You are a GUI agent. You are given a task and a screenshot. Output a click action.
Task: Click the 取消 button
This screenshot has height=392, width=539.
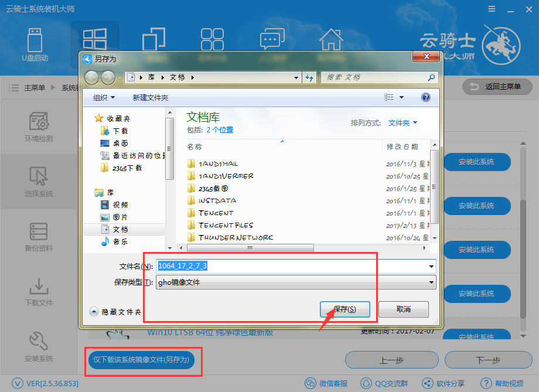pos(404,309)
